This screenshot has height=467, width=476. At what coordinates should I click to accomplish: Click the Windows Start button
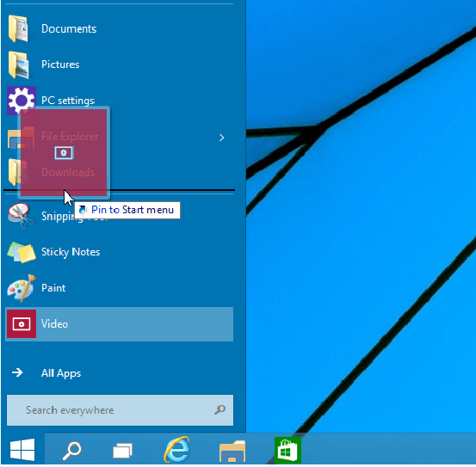[22, 450]
